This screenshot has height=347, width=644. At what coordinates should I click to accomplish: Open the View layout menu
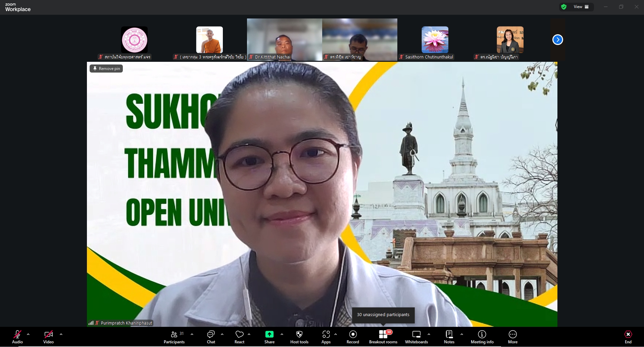point(581,7)
